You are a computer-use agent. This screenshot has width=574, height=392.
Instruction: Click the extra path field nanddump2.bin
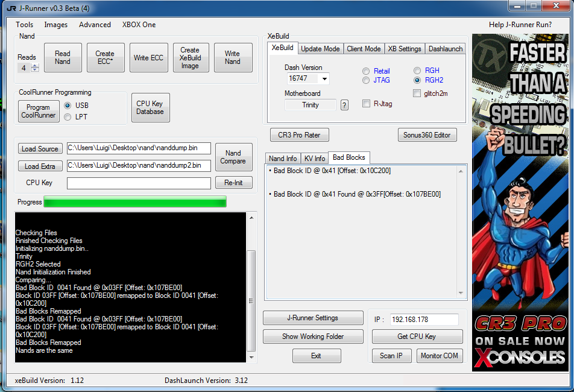[x=139, y=165]
